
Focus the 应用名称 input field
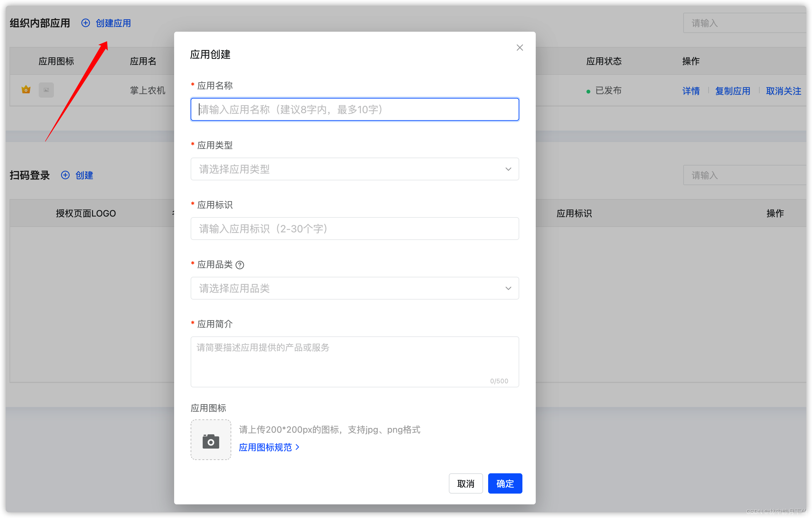[354, 110]
